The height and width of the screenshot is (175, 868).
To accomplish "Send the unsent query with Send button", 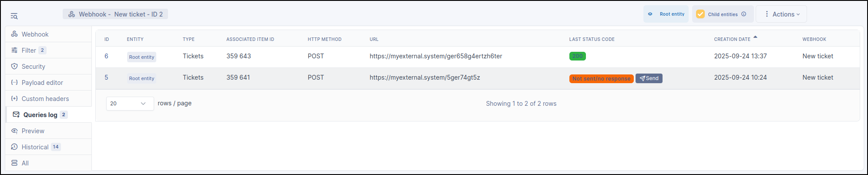I will point(649,78).
